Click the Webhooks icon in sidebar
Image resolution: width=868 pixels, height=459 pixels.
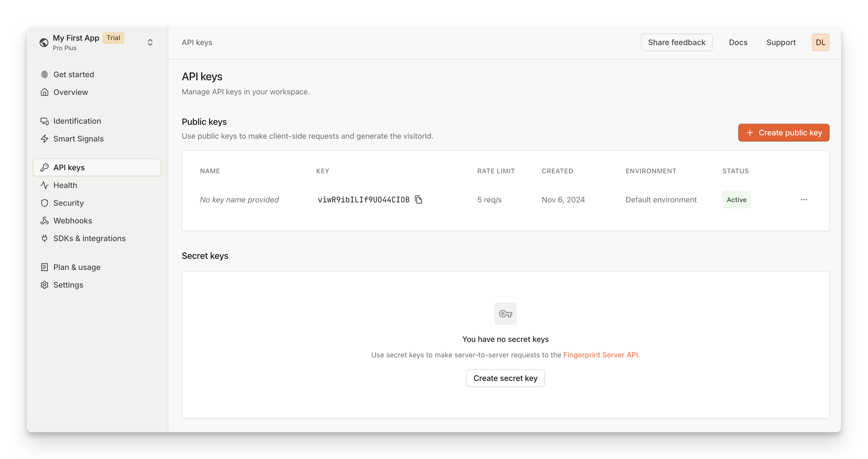pos(45,221)
